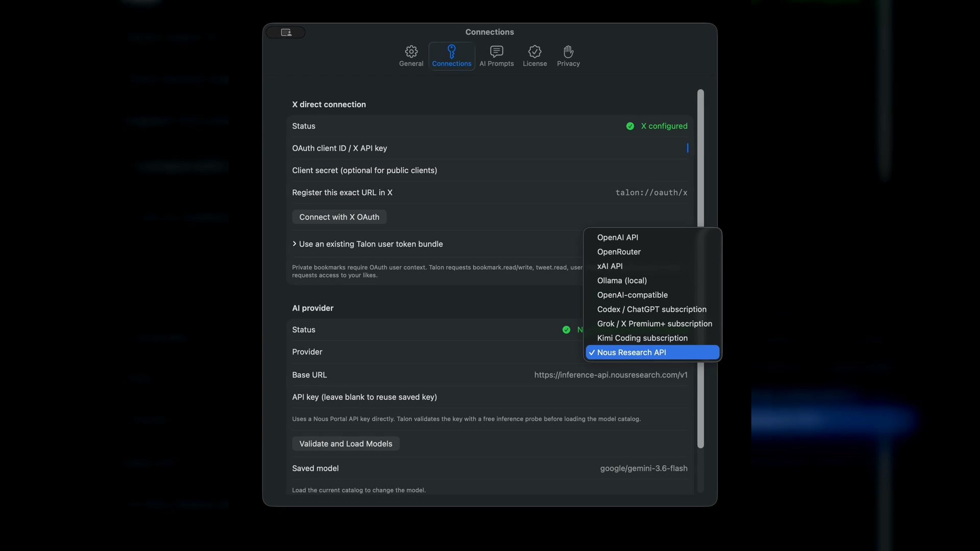Select Kimi Coding subscription option
980x551 pixels.
click(652, 338)
